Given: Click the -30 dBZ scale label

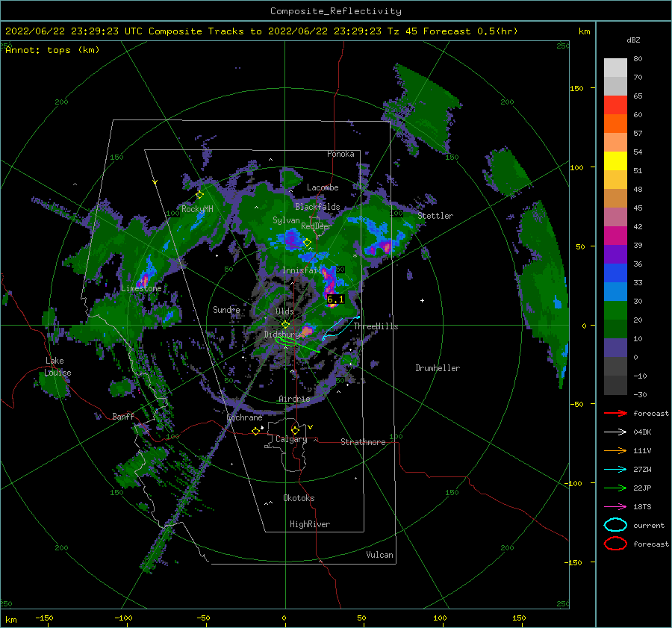Looking at the screenshot, I should click(x=640, y=394).
